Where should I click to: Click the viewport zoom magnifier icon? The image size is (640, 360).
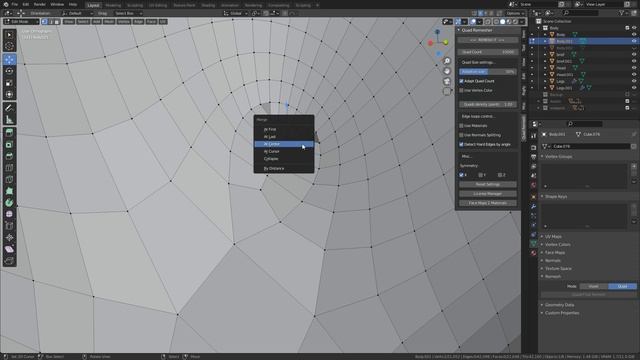(x=447, y=61)
